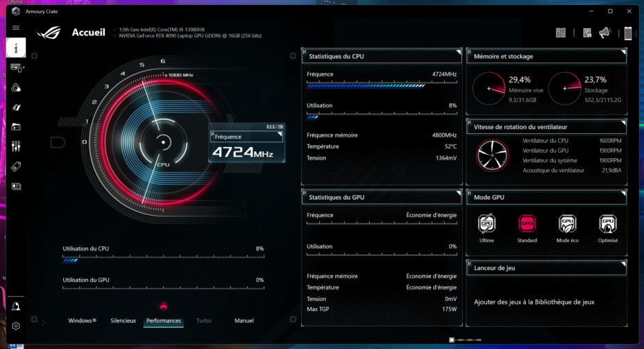Open the hamburger menu in the sidebar

point(15,28)
